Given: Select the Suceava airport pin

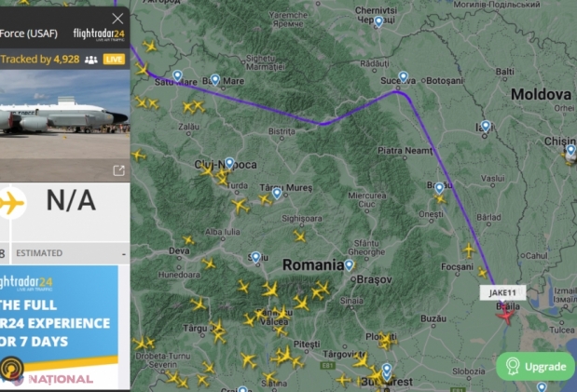Looking at the screenshot, I should coord(404,76).
